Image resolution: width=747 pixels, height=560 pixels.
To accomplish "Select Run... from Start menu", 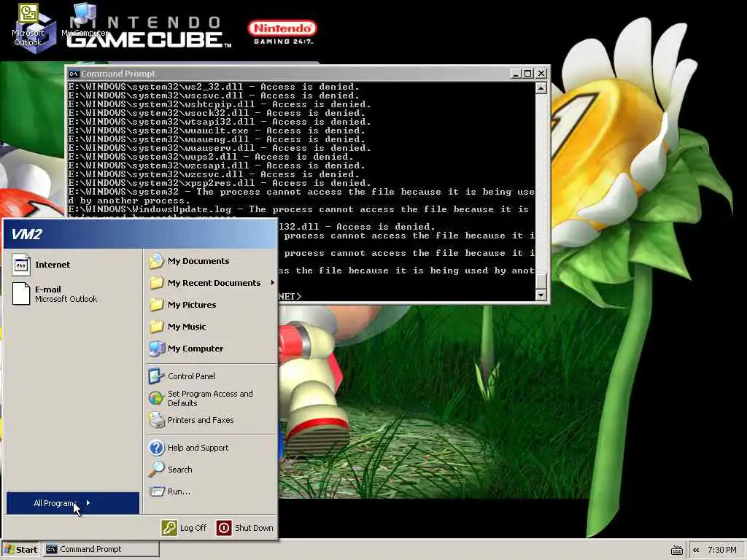I will click(x=212, y=491).
